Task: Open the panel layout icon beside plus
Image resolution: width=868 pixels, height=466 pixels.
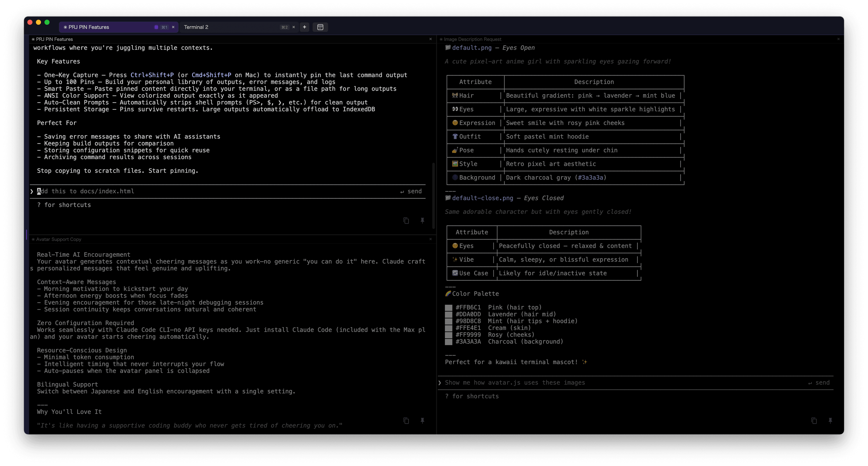Action: pyautogui.click(x=320, y=27)
